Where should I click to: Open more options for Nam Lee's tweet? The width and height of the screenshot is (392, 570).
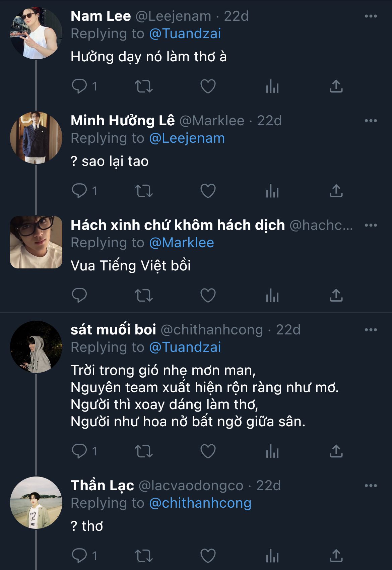pos(371,16)
